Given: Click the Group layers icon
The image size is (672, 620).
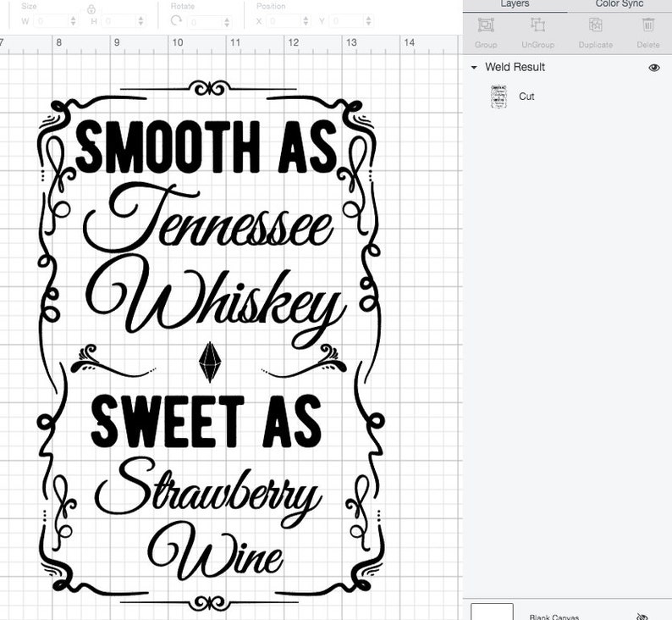Looking at the screenshot, I should tap(486, 25).
